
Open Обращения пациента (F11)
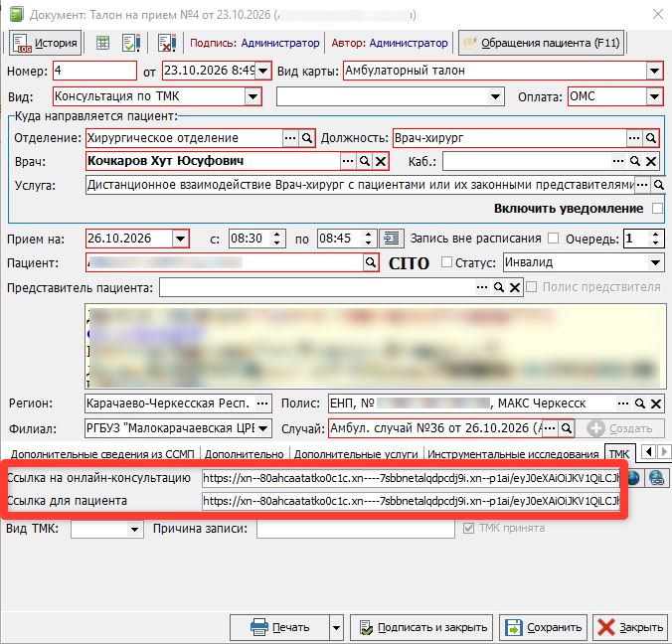[542, 43]
